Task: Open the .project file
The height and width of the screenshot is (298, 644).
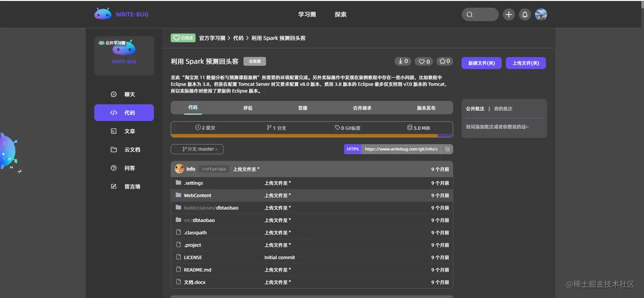Action: (x=193, y=245)
